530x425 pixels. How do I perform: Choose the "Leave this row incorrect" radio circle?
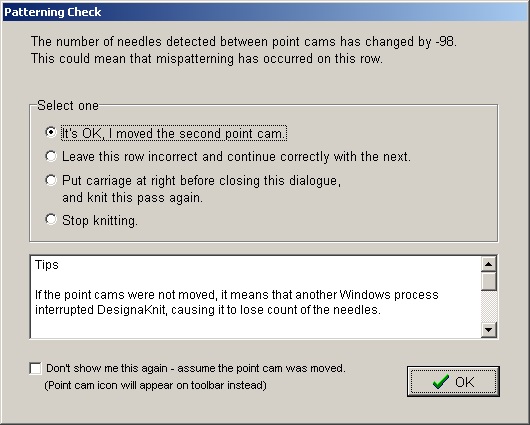(51, 156)
